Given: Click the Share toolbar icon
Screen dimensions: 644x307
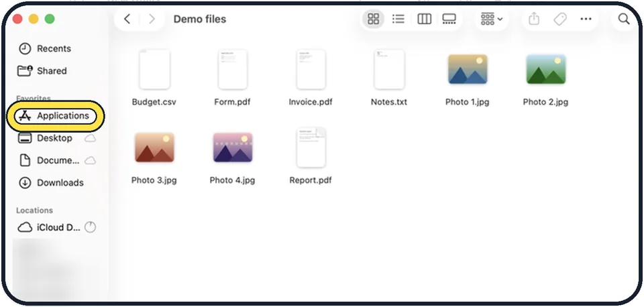Looking at the screenshot, I should click(533, 19).
